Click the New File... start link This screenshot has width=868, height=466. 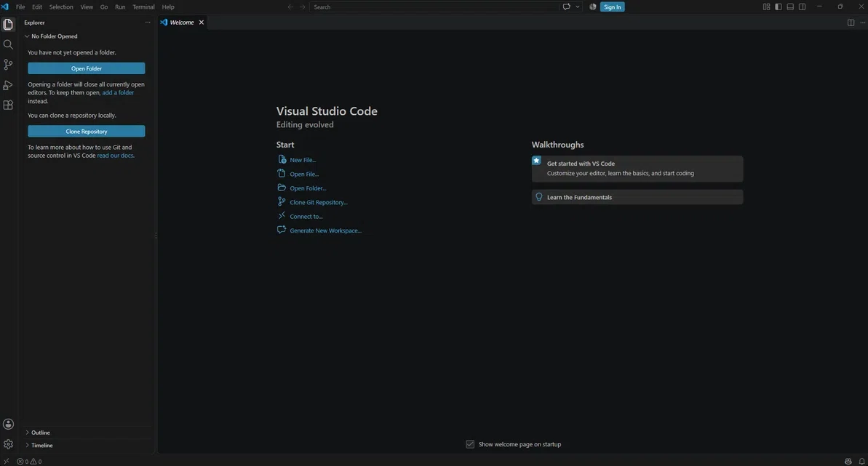[297, 159]
